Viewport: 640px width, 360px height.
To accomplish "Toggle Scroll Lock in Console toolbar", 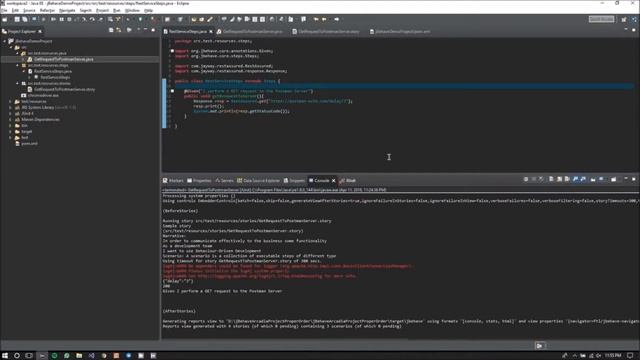I will 560,179.
